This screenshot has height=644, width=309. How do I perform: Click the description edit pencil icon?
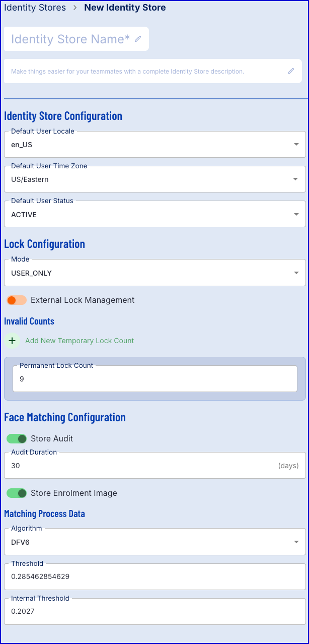pyautogui.click(x=291, y=71)
